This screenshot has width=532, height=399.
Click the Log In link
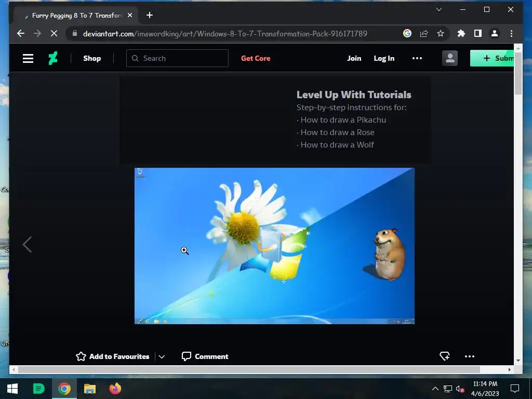[x=384, y=58]
